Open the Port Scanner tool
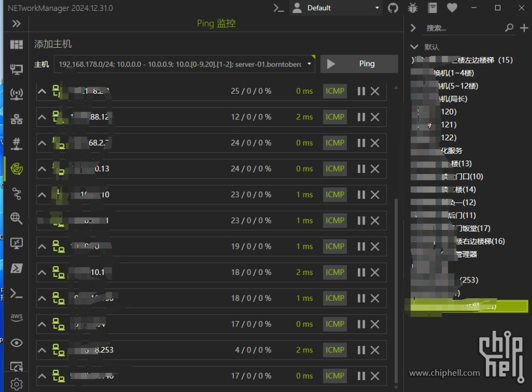This screenshot has height=392, width=532. 16,144
